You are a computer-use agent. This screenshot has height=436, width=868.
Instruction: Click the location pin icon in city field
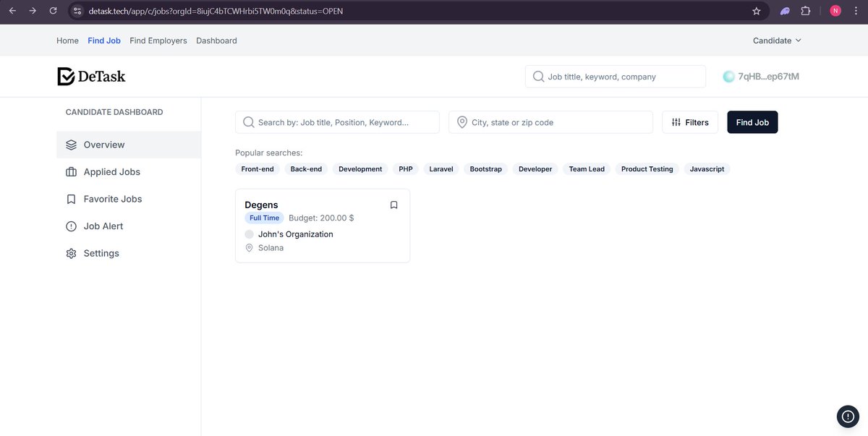(x=462, y=122)
